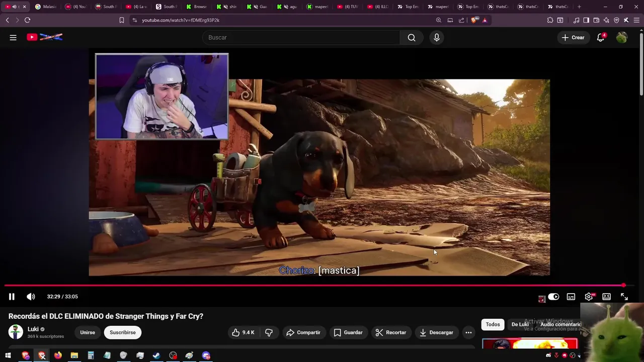Open the extensions puzzle icon
Screen dimensions: 644x362
coord(550,20)
